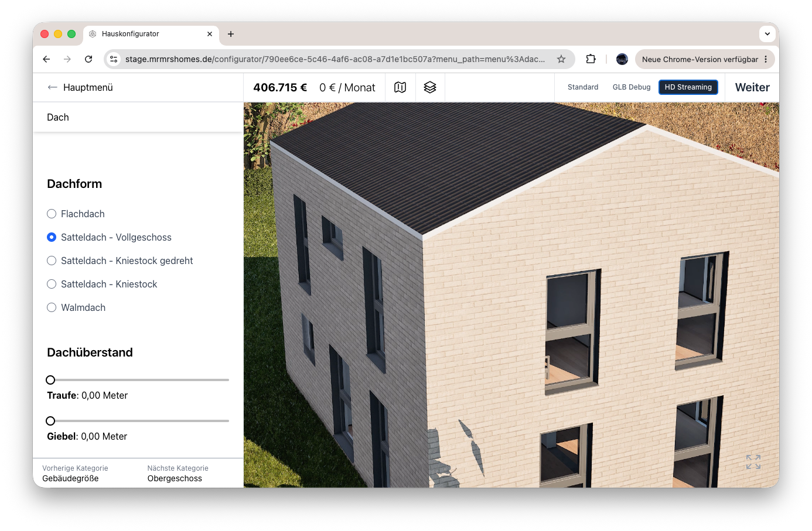This screenshot has width=812, height=531.
Task: Click the total price 406.715 €
Action: (x=280, y=87)
